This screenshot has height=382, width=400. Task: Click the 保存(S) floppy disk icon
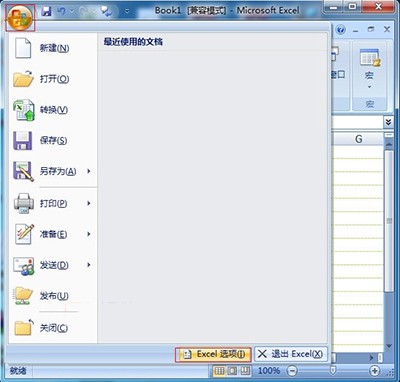click(22, 140)
